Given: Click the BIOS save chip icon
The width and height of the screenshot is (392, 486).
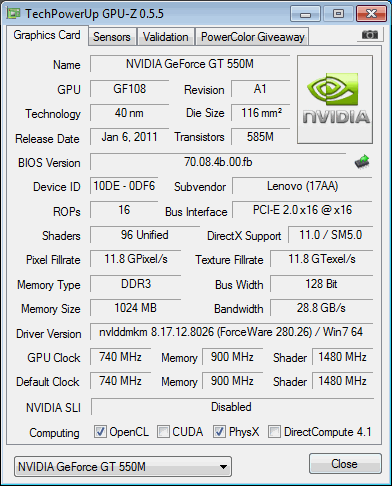Looking at the screenshot, I should [x=362, y=162].
